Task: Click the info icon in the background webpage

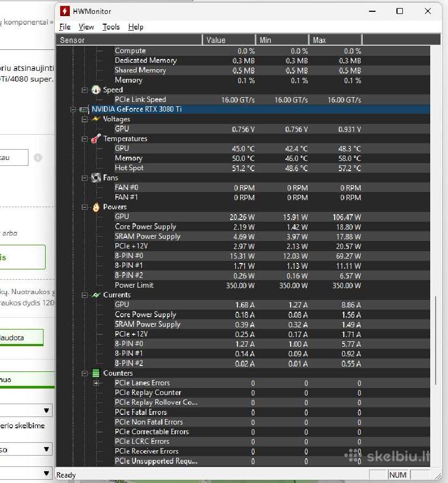Action: tap(38, 158)
